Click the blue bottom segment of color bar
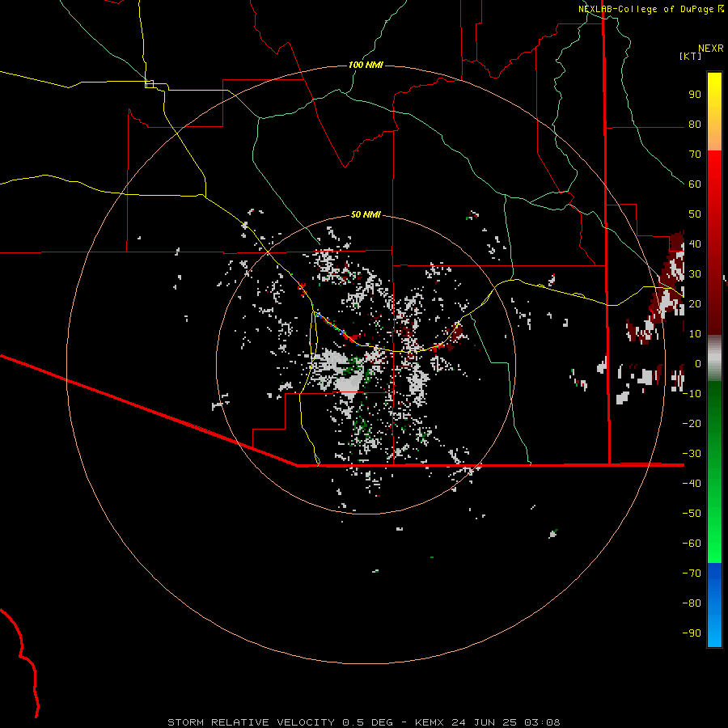The height and width of the screenshot is (728, 728). click(x=714, y=605)
